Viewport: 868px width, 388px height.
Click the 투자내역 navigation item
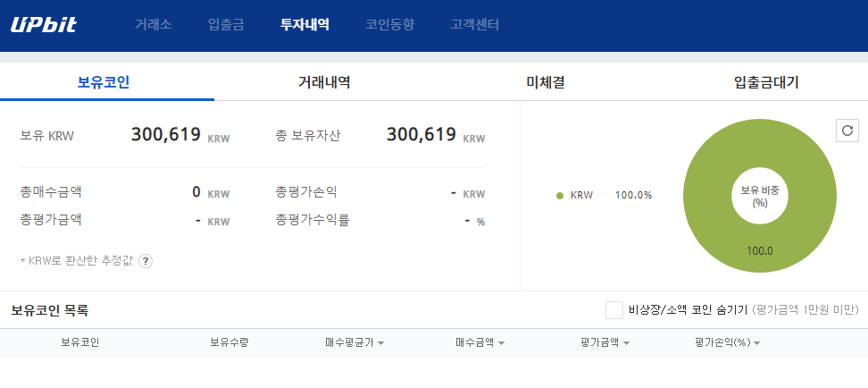(x=305, y=25)
